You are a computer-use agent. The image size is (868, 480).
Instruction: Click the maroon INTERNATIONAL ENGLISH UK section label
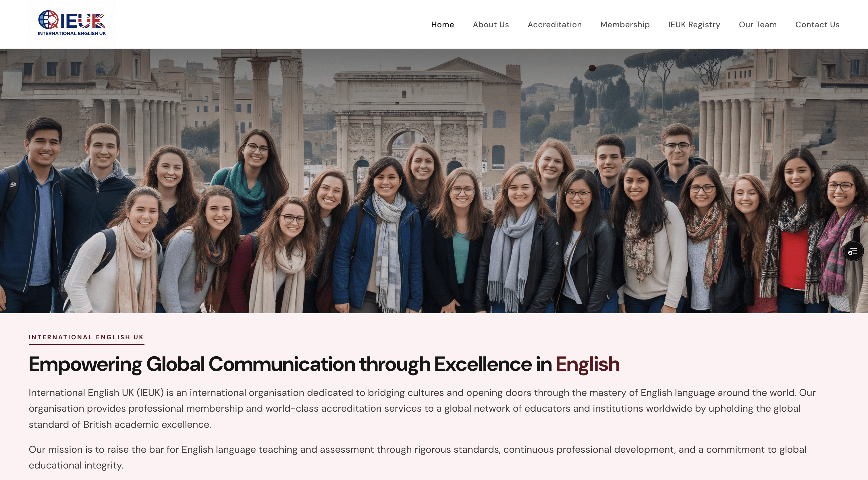click(x=86, y=337)
